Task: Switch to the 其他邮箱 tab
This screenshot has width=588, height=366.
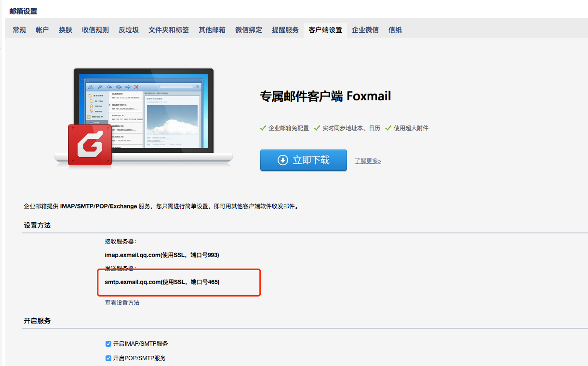Action: point(212,30)
